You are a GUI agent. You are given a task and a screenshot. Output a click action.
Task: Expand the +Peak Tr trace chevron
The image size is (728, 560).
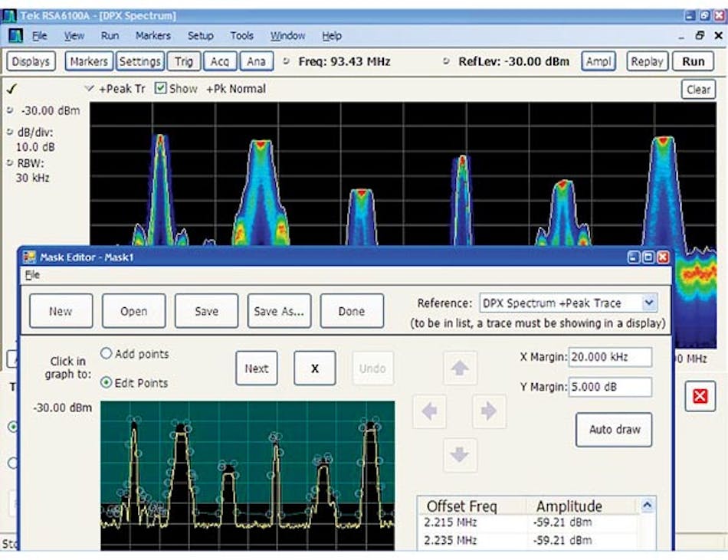88,88
